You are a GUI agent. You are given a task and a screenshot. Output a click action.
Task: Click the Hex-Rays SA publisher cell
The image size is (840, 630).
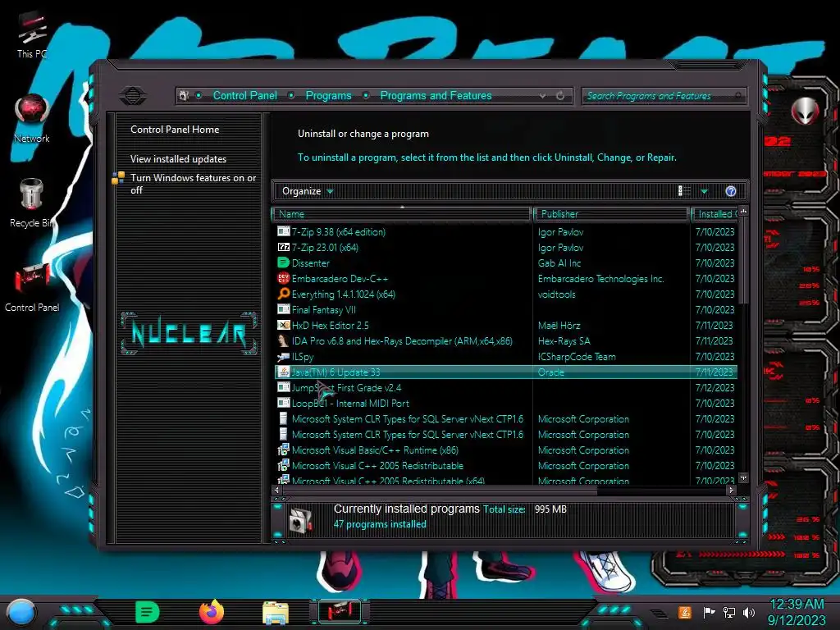[x=564, y=340]
